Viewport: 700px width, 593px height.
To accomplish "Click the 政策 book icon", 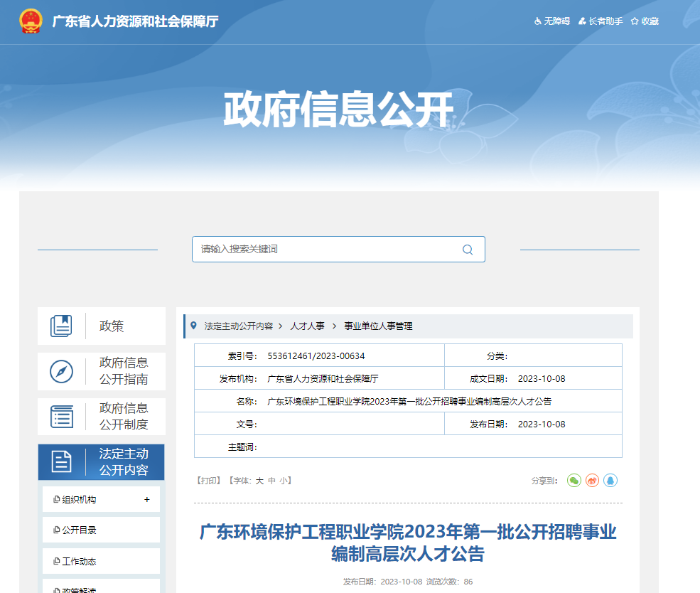I will click(62, 326).
